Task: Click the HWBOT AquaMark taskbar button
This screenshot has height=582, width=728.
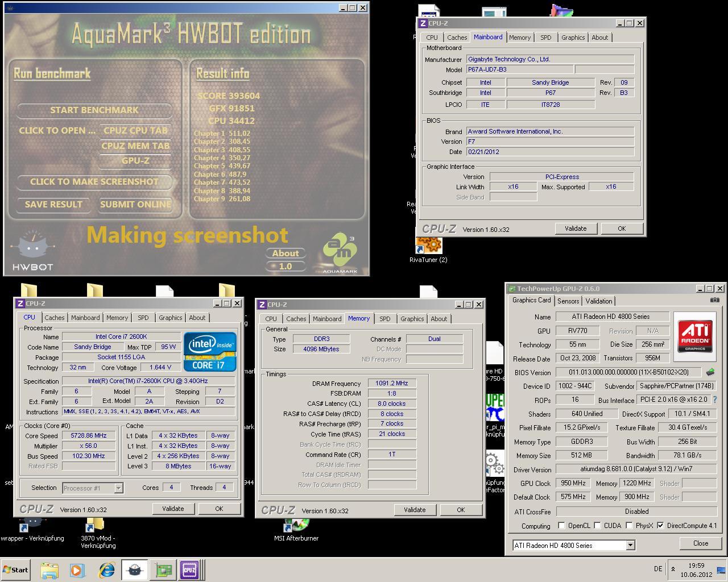Action: [135, 570]
